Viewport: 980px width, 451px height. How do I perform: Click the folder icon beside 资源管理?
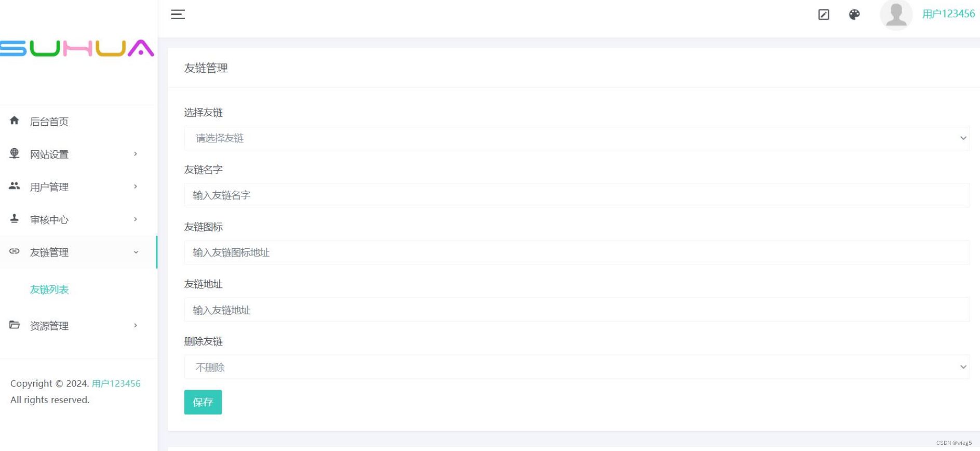pos(15,325)
